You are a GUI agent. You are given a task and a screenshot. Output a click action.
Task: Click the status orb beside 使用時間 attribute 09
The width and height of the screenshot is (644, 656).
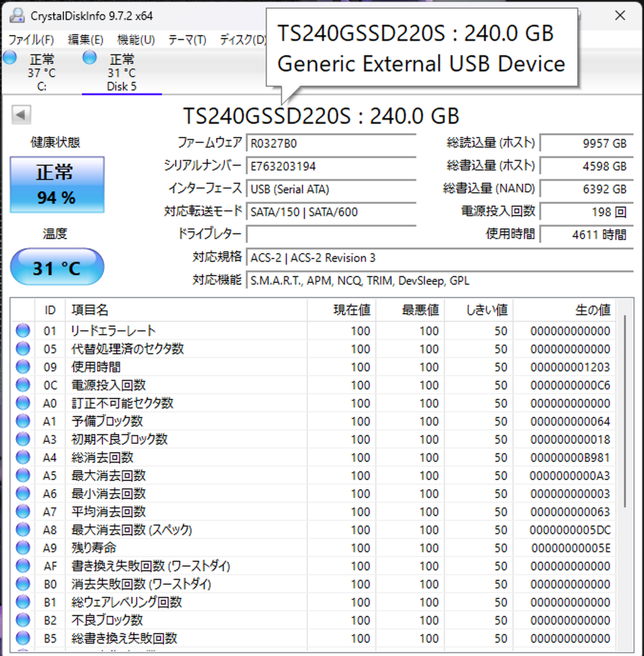tap(23, 367)
